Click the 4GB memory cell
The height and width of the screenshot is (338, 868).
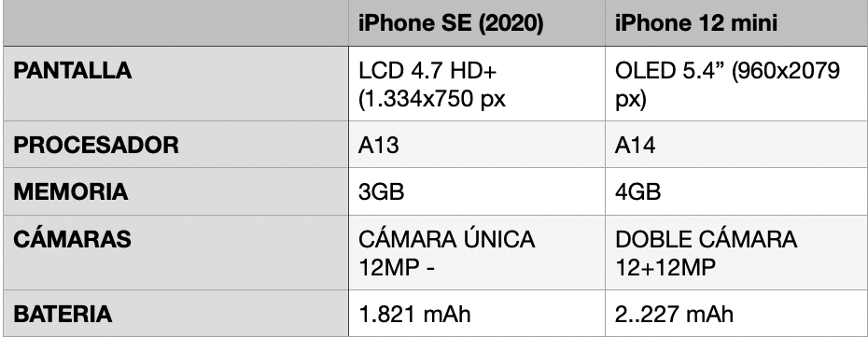[x=736, y=191]
